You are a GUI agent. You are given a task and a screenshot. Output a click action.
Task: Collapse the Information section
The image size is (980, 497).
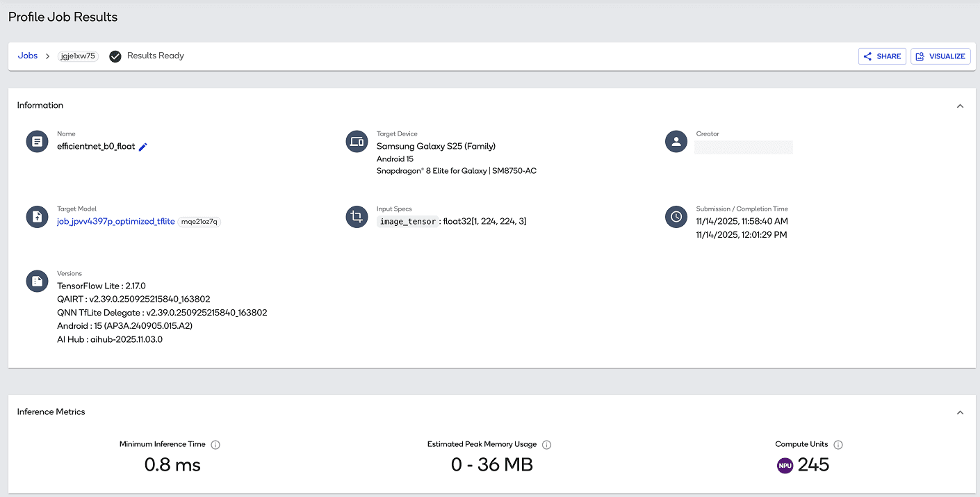click(x=960, y=106)
